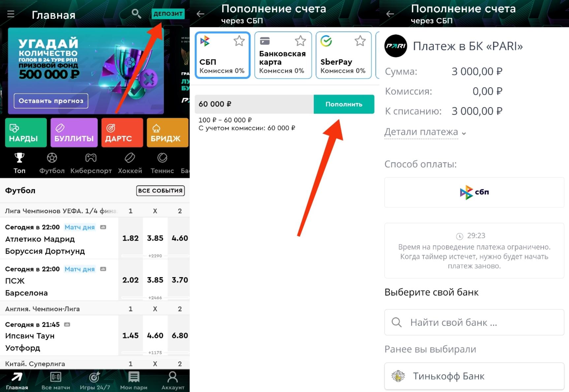Viewport: 569px width, 392px height.
Task: Tap the search magnifier icon
Action: pos(136,14)
